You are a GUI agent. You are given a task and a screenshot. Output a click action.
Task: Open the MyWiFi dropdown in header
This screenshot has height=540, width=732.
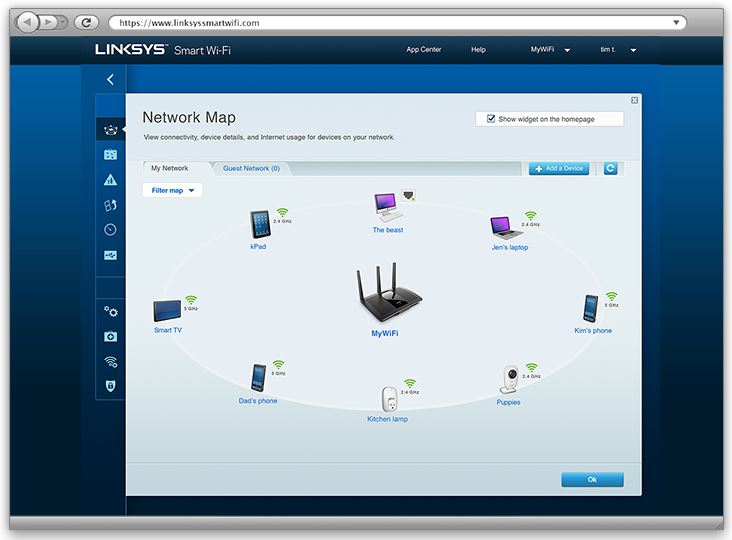pyautogui.click(x=550, y=50)
